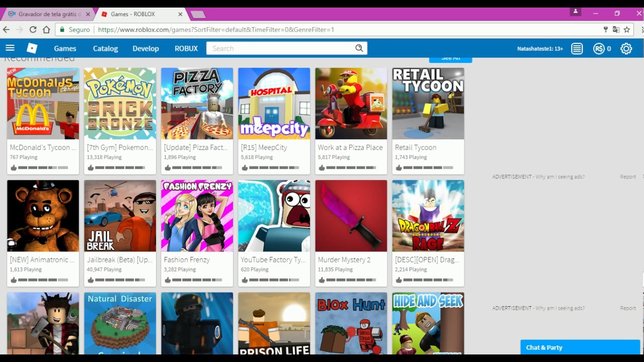Open the hamburger navigation menu

(10, 48)
